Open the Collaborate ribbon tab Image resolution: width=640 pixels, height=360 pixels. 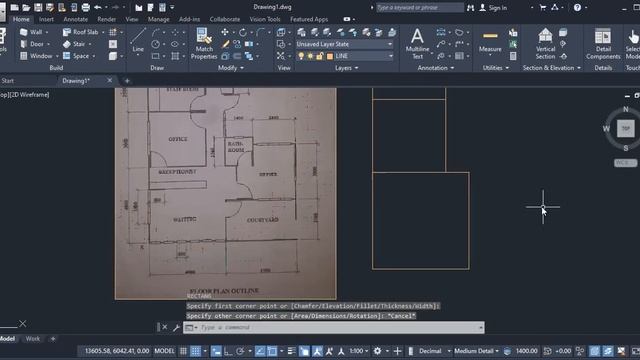tap(224, 19)
